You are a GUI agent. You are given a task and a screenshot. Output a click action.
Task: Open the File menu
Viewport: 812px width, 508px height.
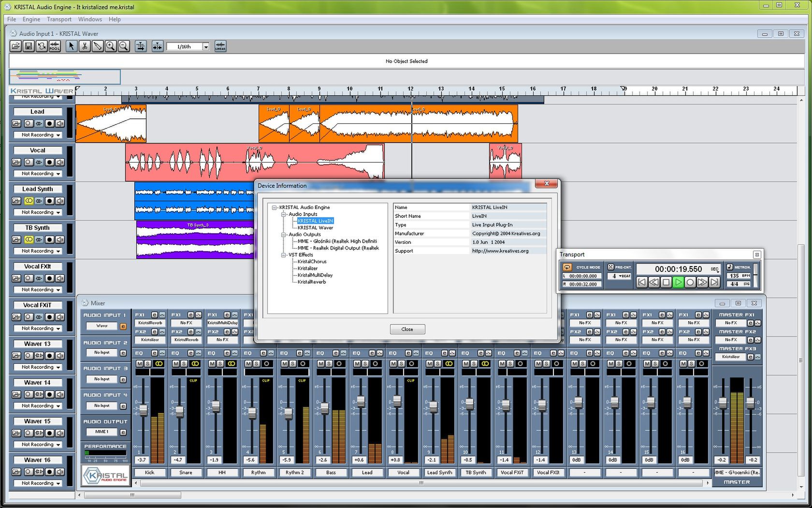coord(12,19)
